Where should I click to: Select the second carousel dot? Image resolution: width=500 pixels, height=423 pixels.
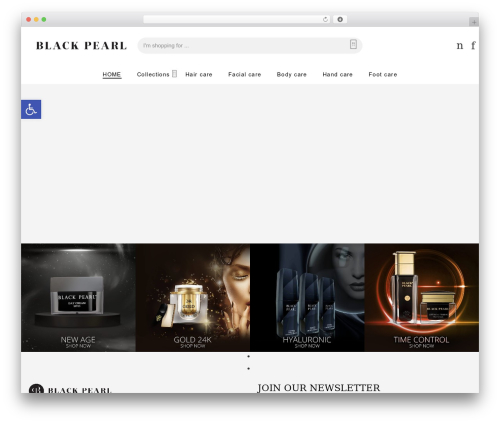tap(248, 368)
